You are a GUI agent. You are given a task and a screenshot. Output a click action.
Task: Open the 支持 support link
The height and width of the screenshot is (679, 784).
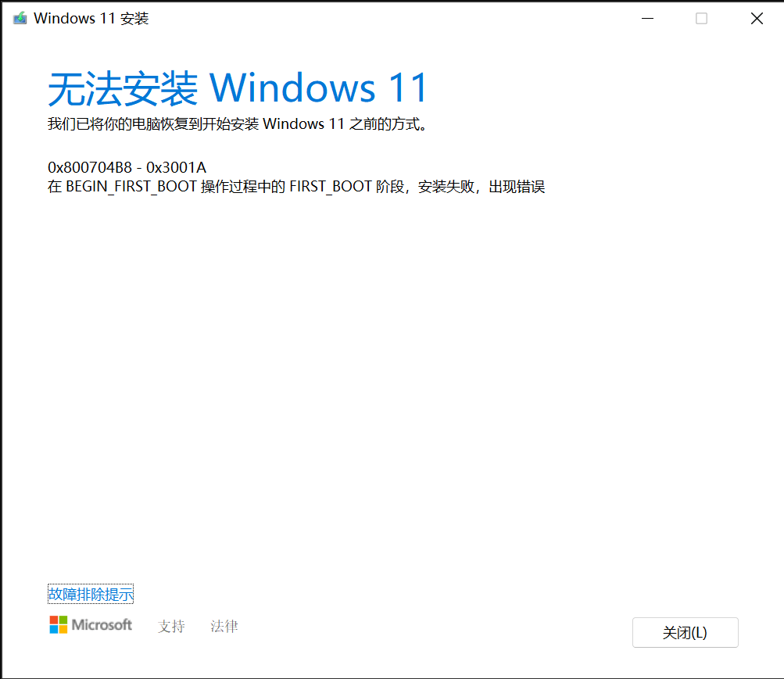[171, 626]
